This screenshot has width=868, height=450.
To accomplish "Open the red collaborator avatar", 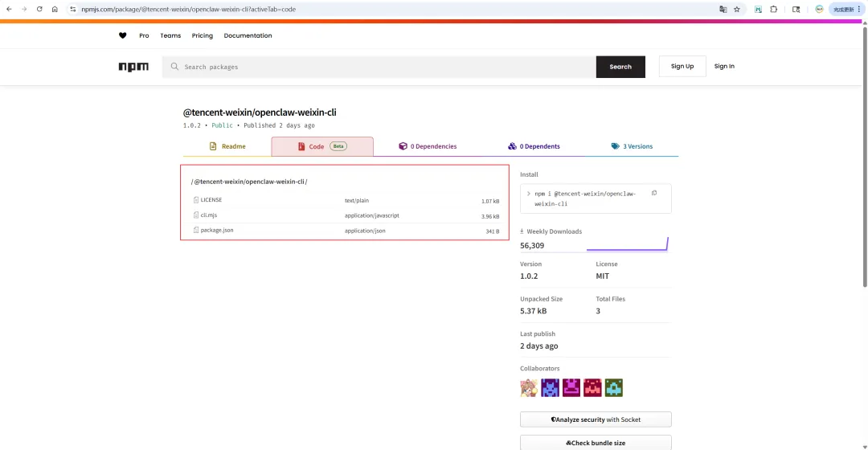I will pyautogui.click(x=592, y=387).
